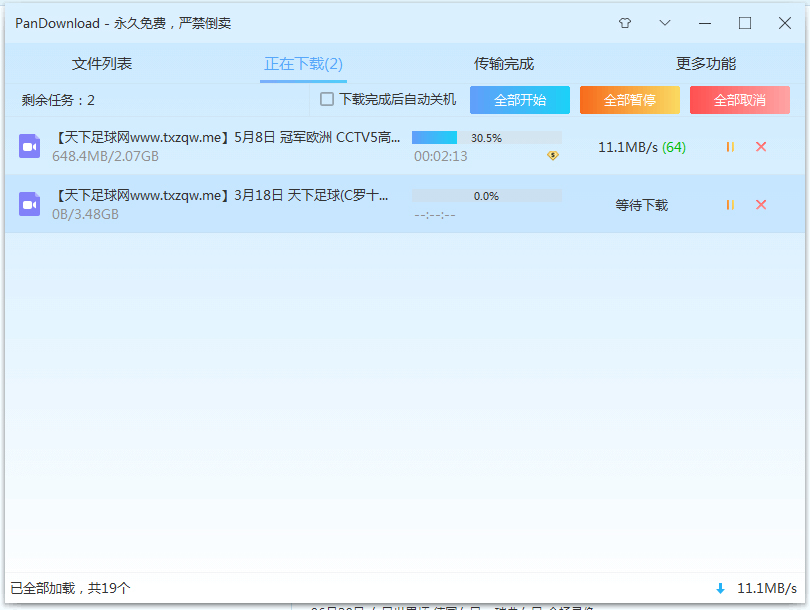Image resolution: width=810 pixels, height=610 pixels.
Task: Click the status bar 11.1MB/s total speed
Action: (767, 588)
